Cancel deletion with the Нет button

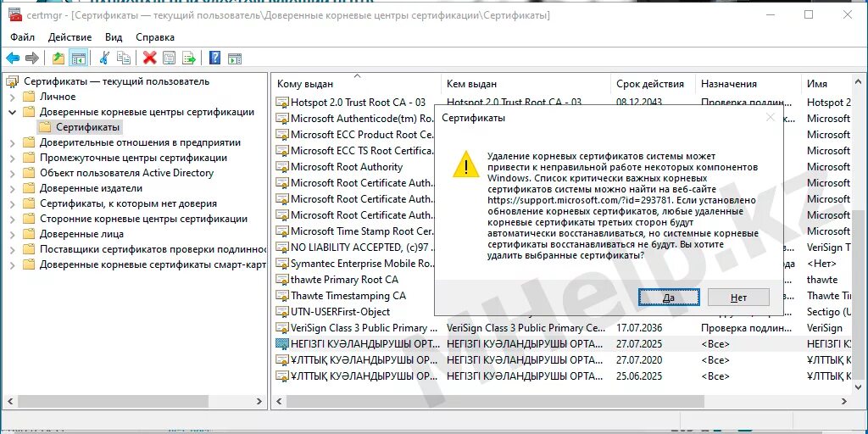[x=738, y=298]
